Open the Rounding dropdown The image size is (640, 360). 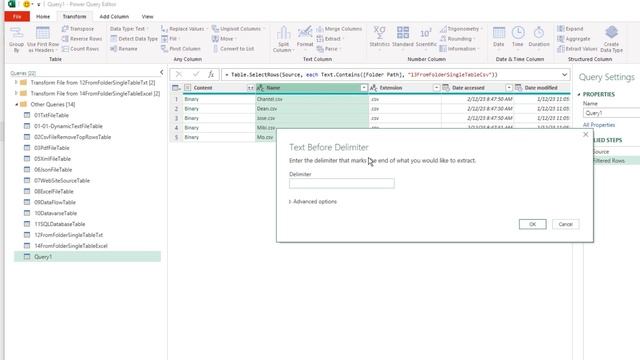457,39
